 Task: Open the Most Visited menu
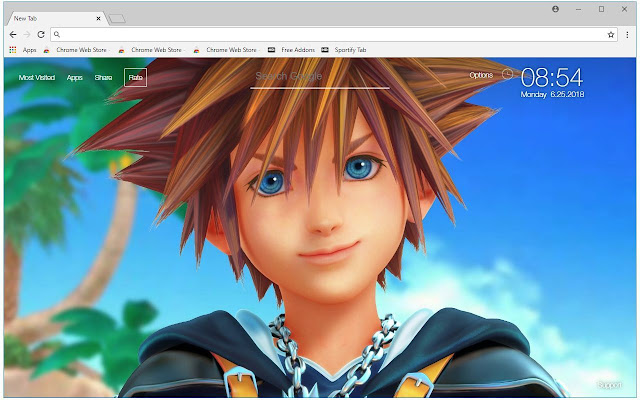(x=37, y=78)
